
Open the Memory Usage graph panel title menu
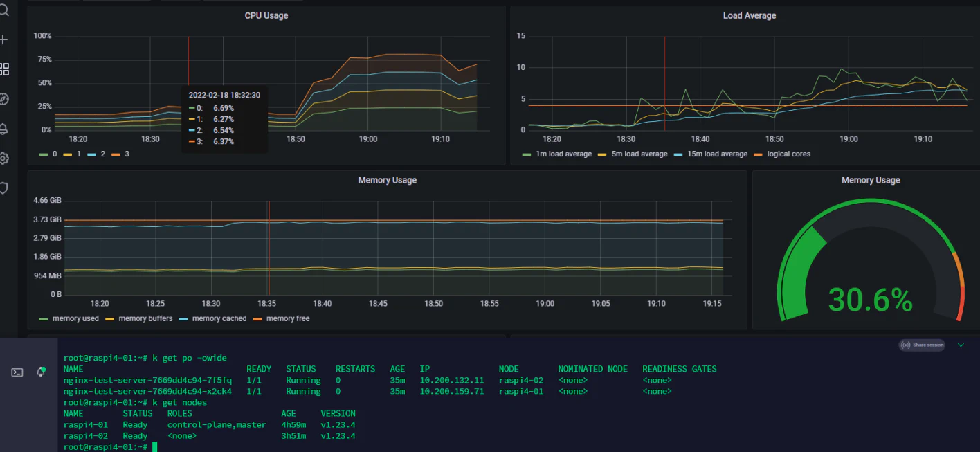tap(387, 180)
